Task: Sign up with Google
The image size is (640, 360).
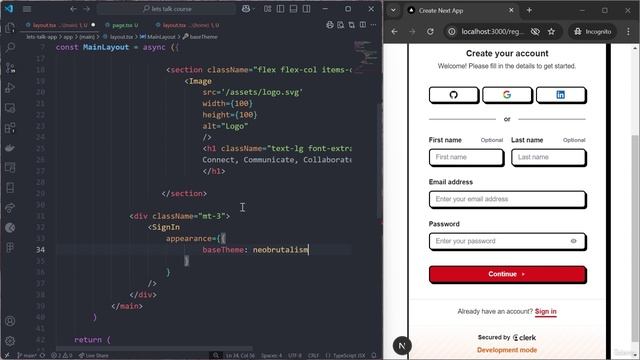Action: (x=507, y=95)
